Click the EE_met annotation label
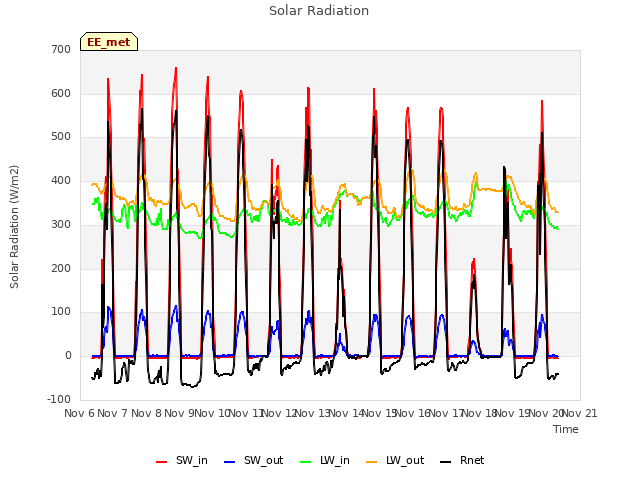 pyautogui.click(x=109, y=42)
